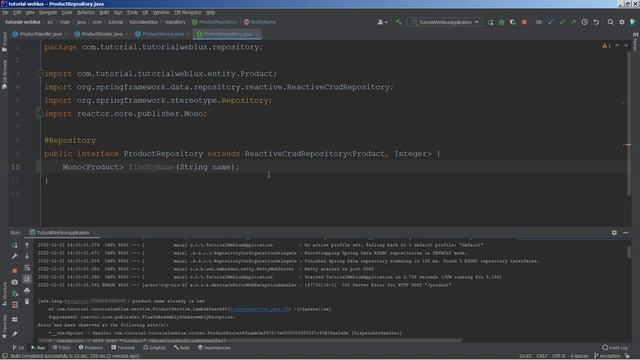
Task: Click the ProductRepository breadcrumb
Action: (x=215, y=22)
